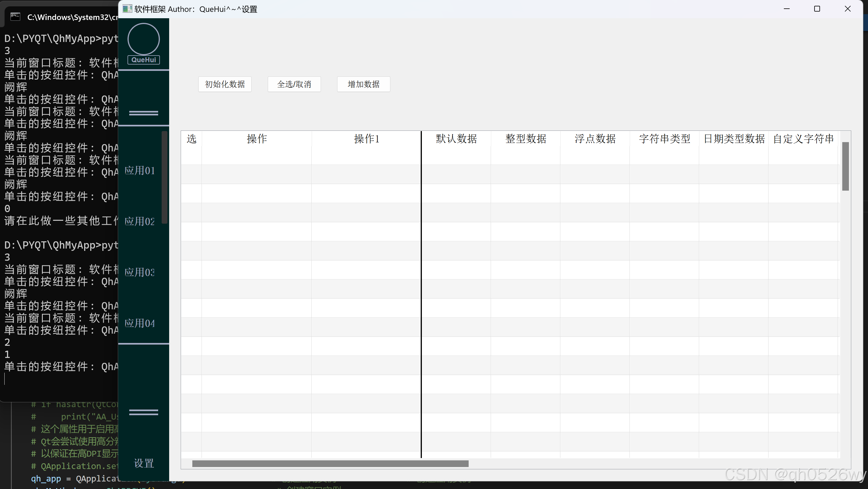Click the app window title bar icon
Viewport: 868px width, 489px height.
tap(127, 9)
